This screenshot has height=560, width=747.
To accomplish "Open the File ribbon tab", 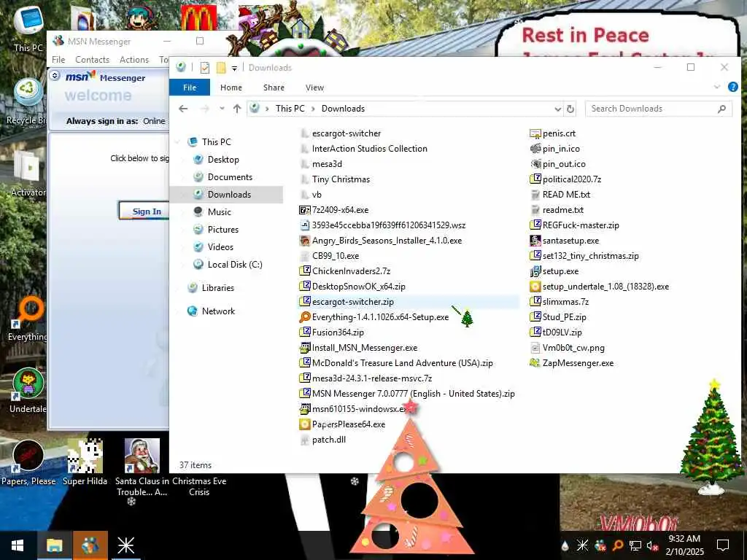I will tap(190, 87).
